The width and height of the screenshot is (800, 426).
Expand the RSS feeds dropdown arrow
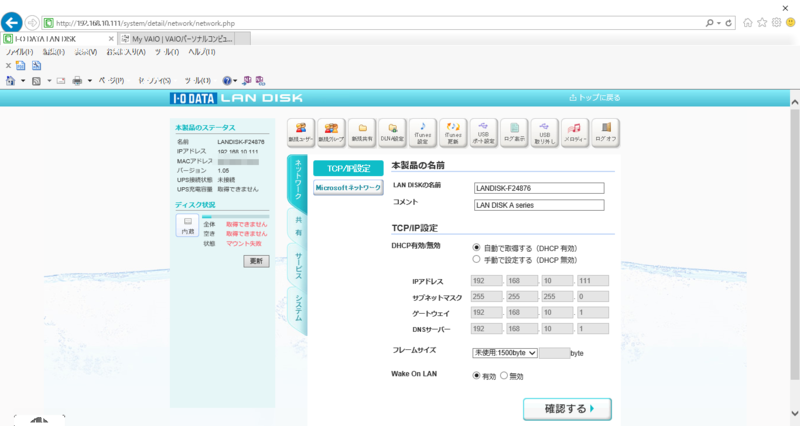coord(49,81)
